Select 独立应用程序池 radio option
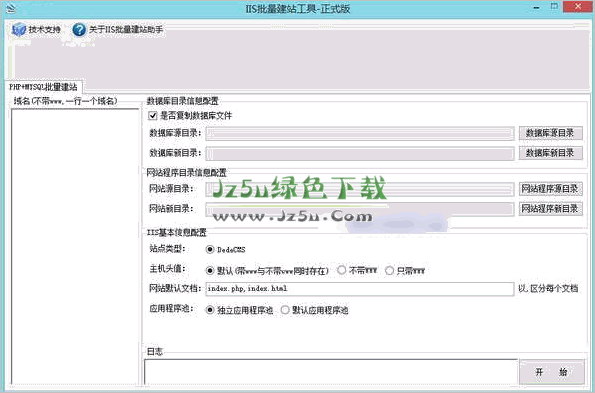 point(210,310)
